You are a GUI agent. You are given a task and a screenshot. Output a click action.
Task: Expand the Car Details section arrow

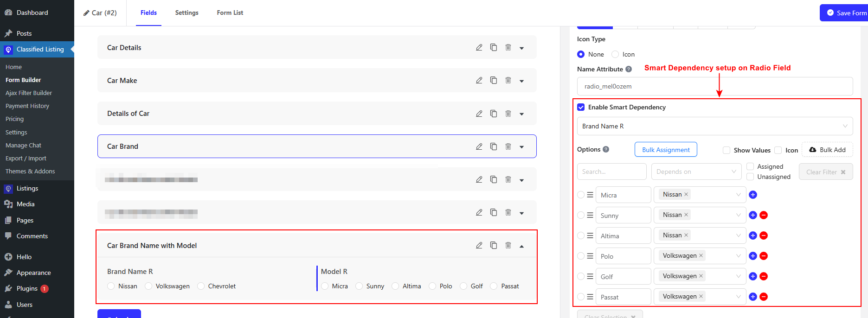coord(522,48)
